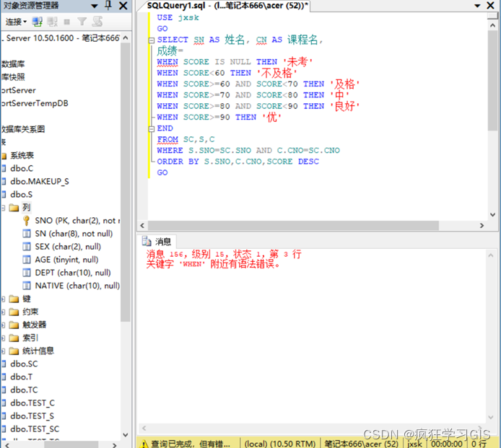Click the filter funnel icon
Screen dimensions: 501x448
tap(82, 22)
